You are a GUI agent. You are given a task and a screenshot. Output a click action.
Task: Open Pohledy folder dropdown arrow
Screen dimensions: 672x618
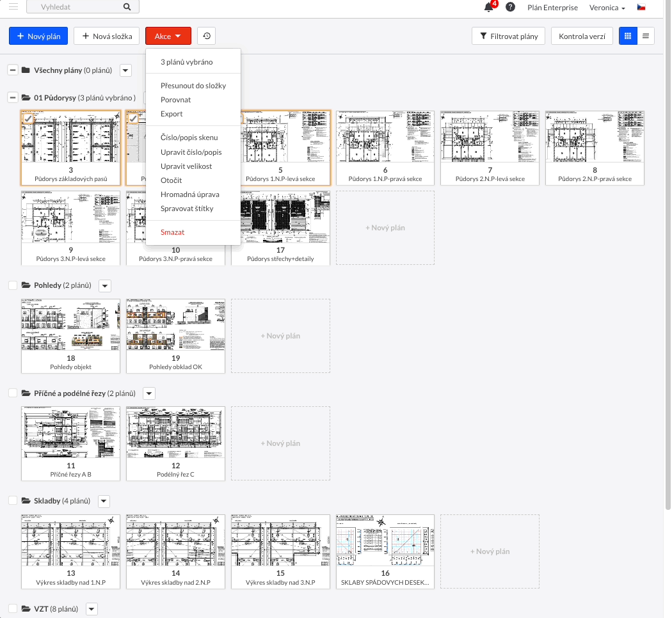point(105,286)
